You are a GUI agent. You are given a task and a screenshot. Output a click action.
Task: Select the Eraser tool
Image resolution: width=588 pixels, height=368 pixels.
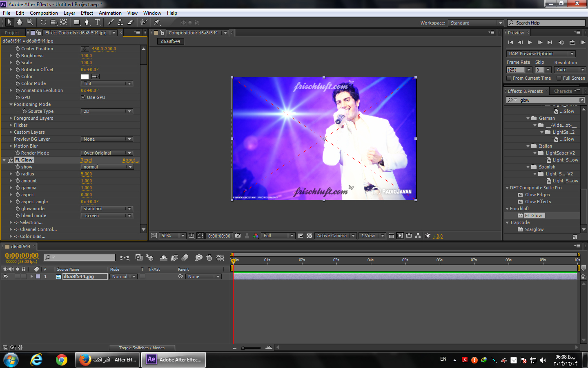coord(130,22)
